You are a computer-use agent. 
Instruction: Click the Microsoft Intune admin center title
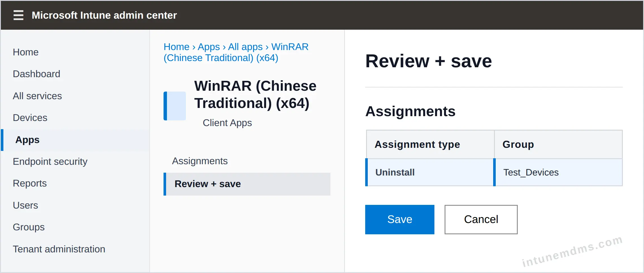(104, 15)
